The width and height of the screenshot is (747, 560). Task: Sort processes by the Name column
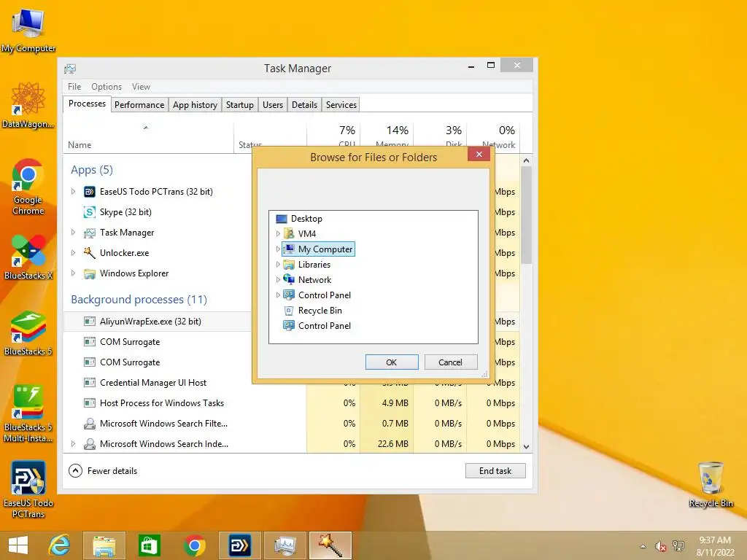click(147, 138)
